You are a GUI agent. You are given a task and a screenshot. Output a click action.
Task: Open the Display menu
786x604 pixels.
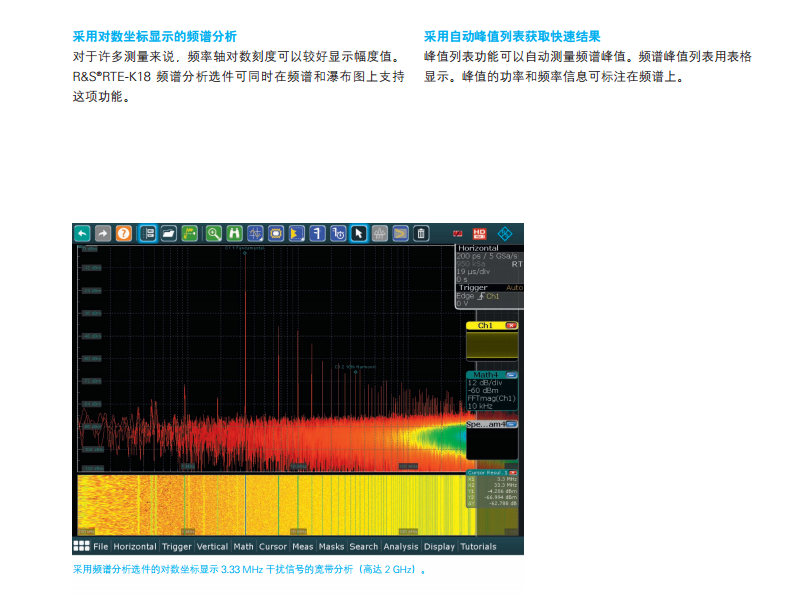(439, 546)
